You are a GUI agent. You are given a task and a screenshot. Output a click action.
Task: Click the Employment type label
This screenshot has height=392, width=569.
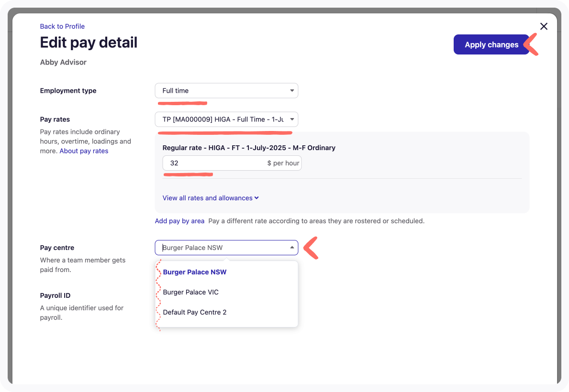click(68, 91)
